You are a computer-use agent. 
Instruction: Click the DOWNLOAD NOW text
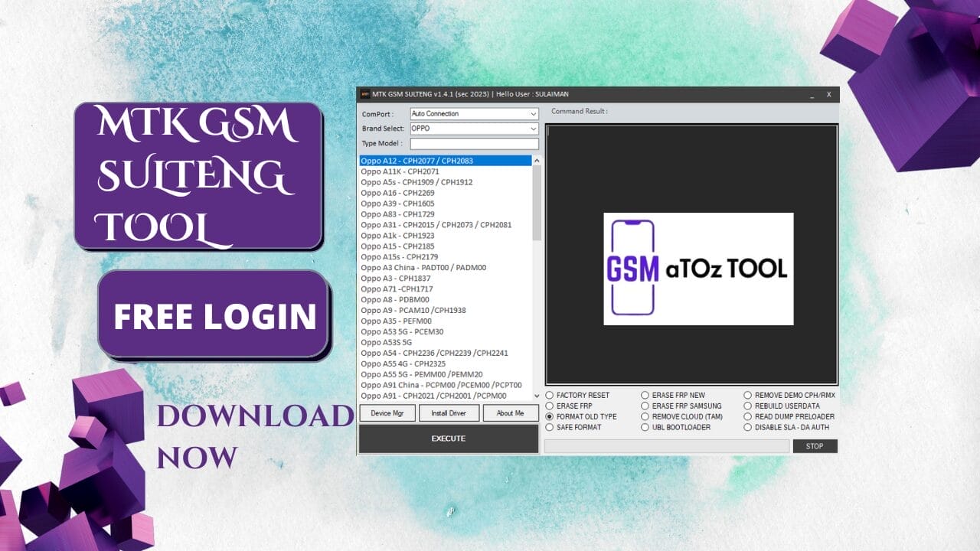coord(255,436)
